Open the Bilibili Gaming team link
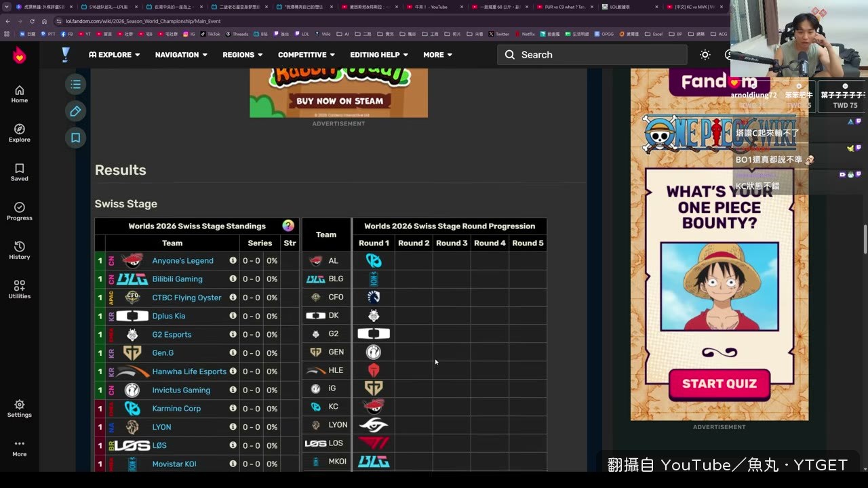868x488 pixels. [177, 279]
